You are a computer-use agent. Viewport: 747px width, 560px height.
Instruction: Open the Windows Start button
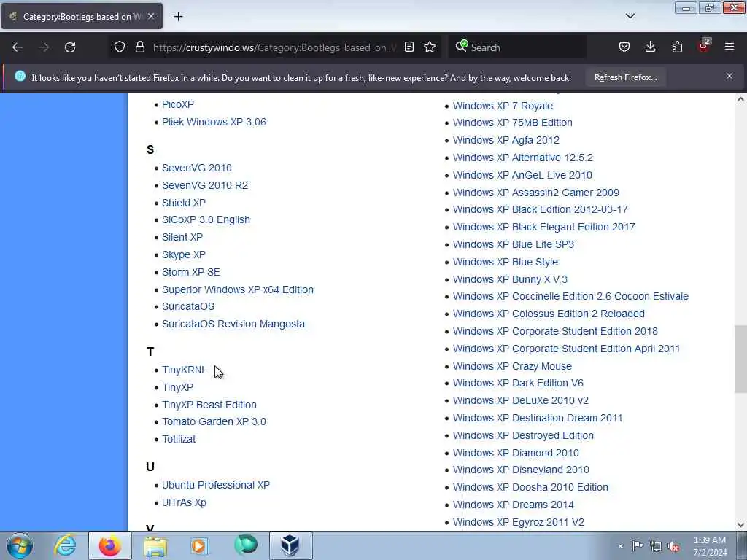pyautogui.click(x=20, y=545)
